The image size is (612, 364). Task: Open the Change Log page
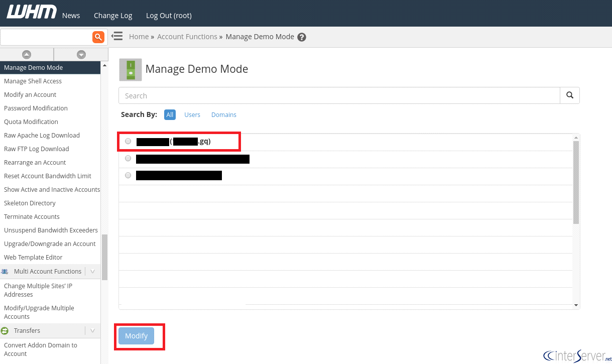point(113,16)
